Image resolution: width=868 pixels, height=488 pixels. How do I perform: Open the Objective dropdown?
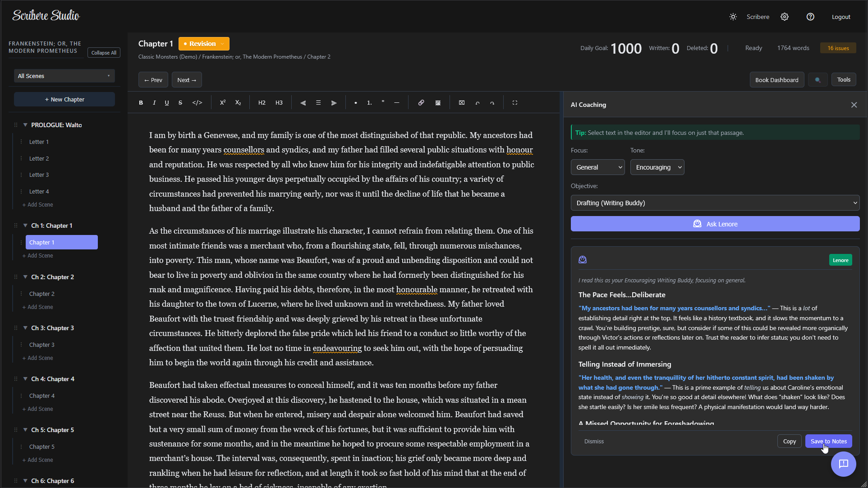coord(715,203)
